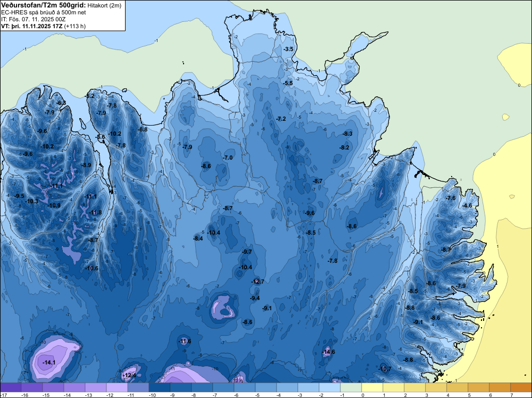
Task: Pick the pale green legend swatch between -1 and 0
Action: [x=351, y=387]
